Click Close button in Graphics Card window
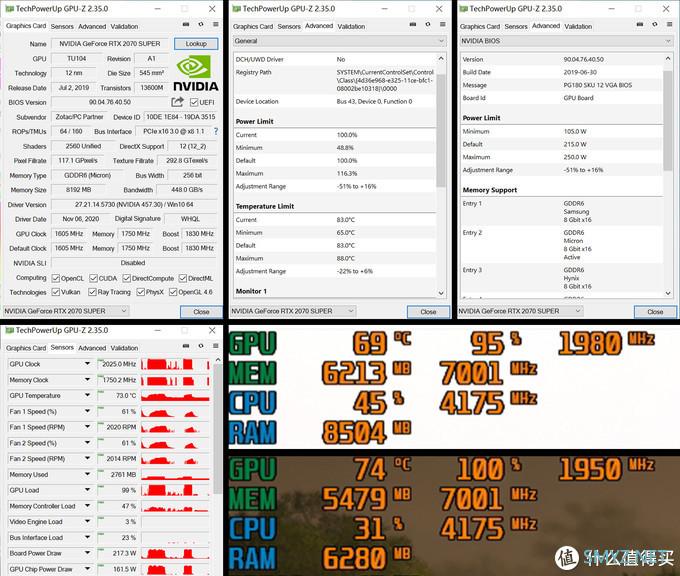 [x=201, y=311]
